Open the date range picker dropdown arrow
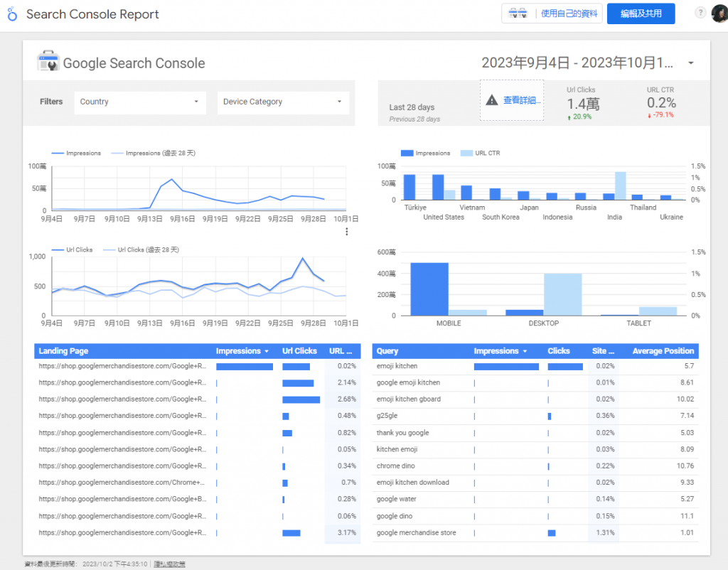This screenshot has width=728, height=570. (691, 63)
